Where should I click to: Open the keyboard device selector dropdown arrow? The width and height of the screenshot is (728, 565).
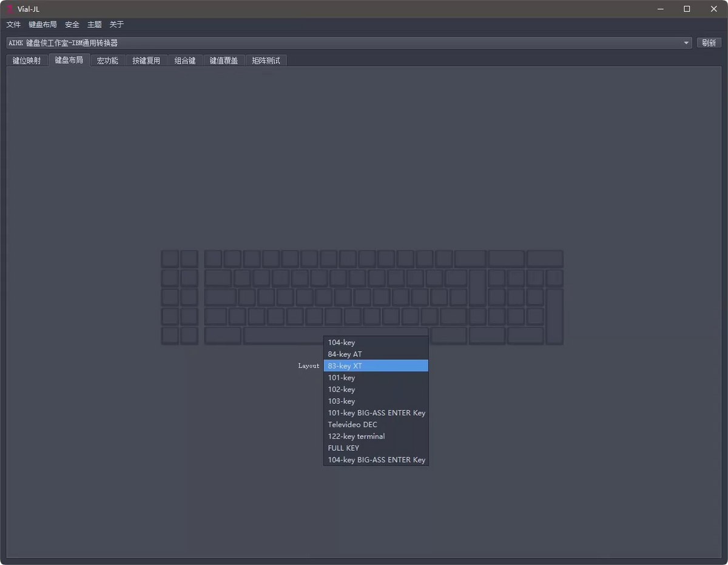[686, 43]
